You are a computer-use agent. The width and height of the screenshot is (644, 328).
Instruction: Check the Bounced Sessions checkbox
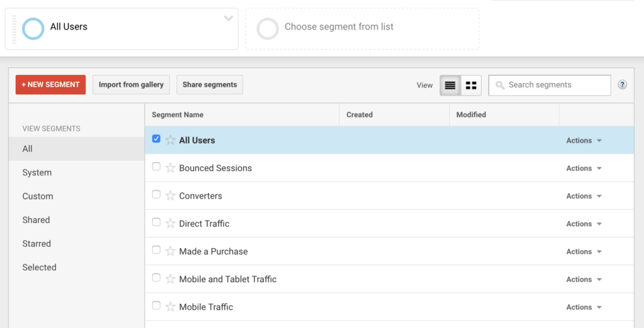click(x=156, y=167)
